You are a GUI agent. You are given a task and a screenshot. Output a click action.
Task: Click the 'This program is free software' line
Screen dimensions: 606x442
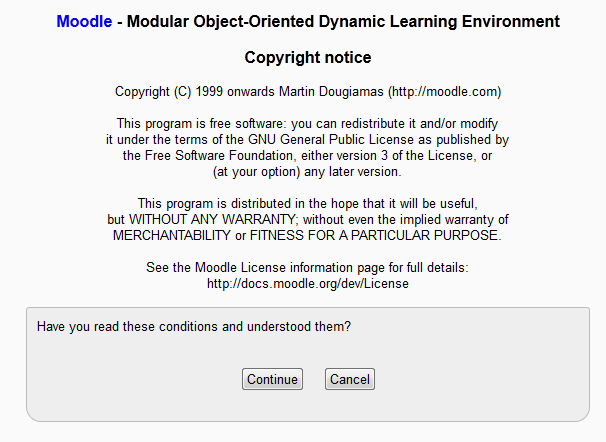click(x=225, y=124)
